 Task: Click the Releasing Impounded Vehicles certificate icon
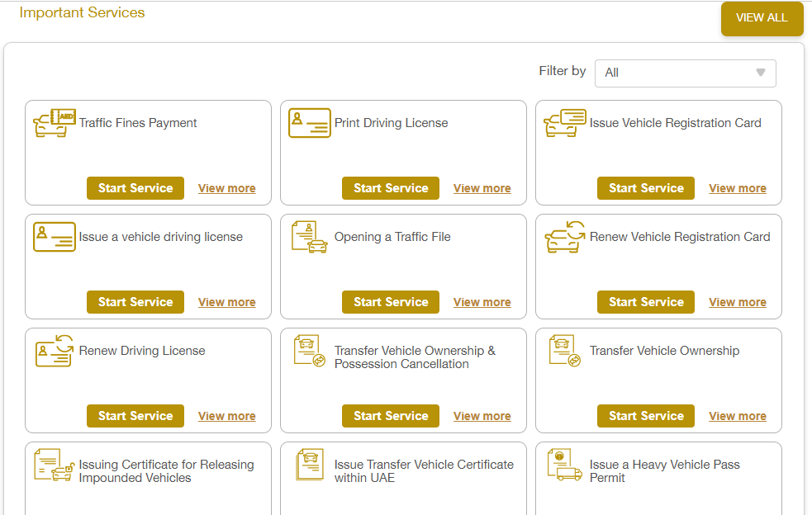pyautogui.click(x=55, y=465)
